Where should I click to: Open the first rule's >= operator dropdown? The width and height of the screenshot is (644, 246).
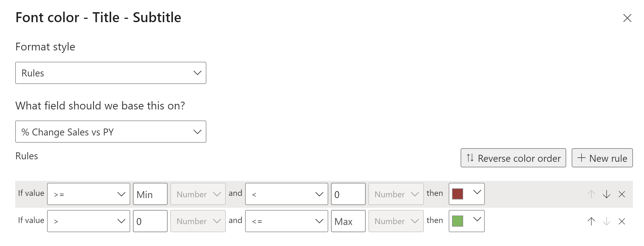88,194
